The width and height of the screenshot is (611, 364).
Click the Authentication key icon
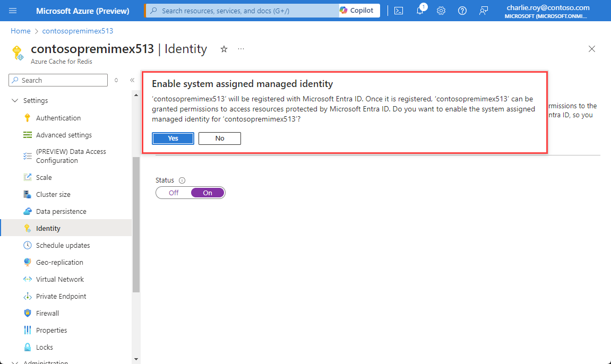[27, 118]
